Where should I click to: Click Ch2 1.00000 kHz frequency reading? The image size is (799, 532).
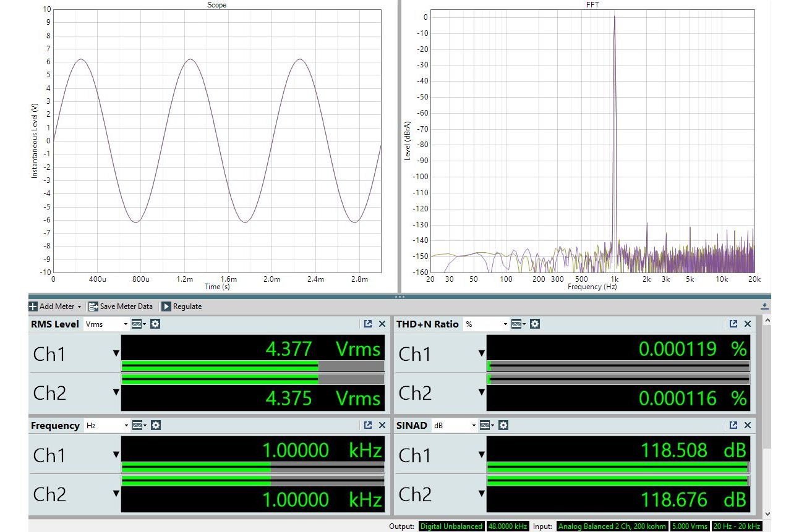coord(323,499)
